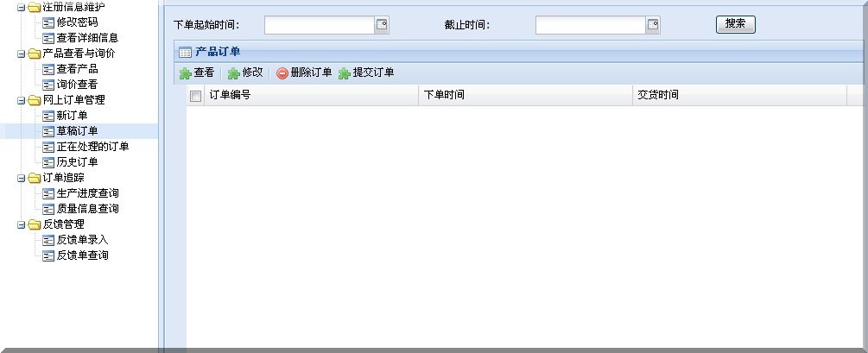Click the 网上订单管理 folder label
This screenshot has height=353, width=868.
click(x=73, y=100)
